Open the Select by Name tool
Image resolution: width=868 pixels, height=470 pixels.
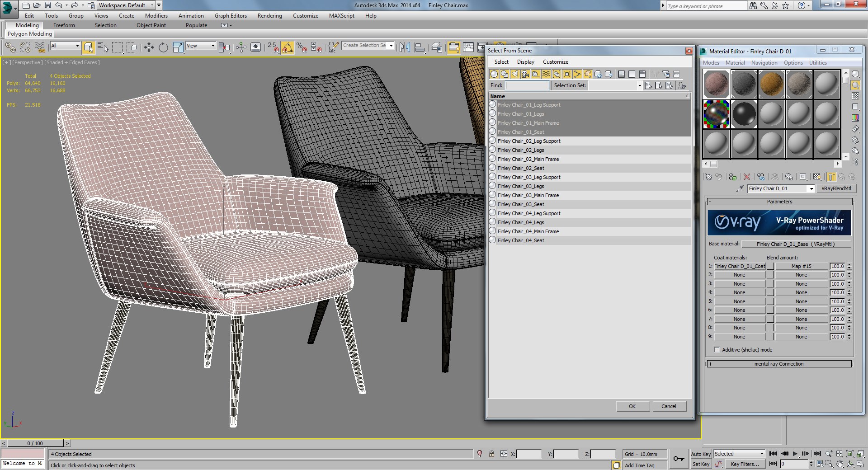(x=103, y=47)
